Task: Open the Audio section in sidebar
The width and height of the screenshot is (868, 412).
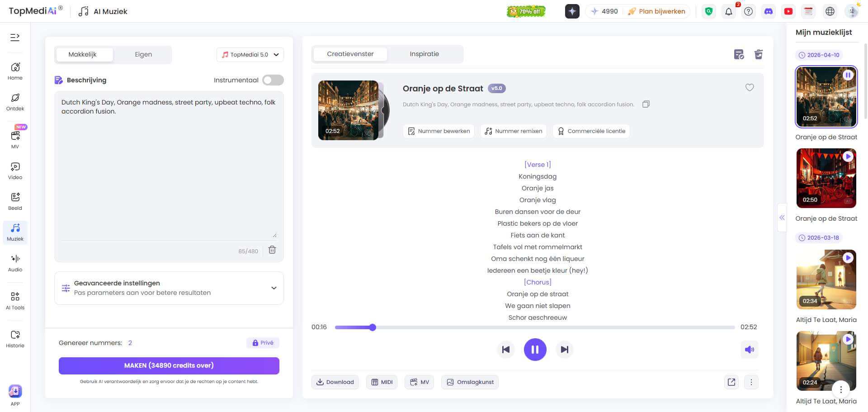Action: click(15, 263)
